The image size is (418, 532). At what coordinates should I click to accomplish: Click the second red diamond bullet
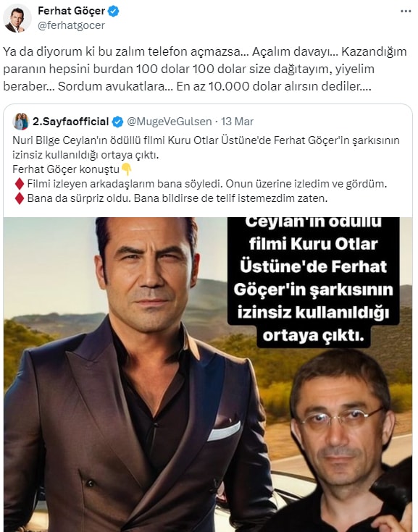(20, 198)
